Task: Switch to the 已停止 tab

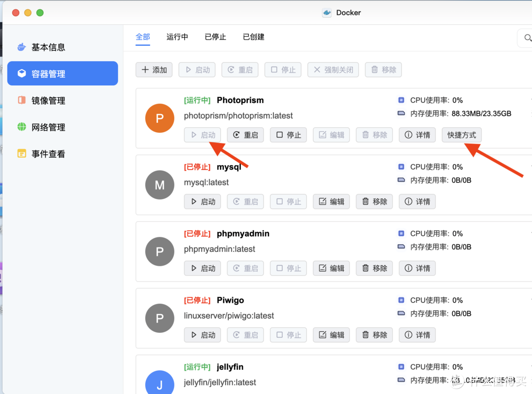Action: click(x=215, y=36)
